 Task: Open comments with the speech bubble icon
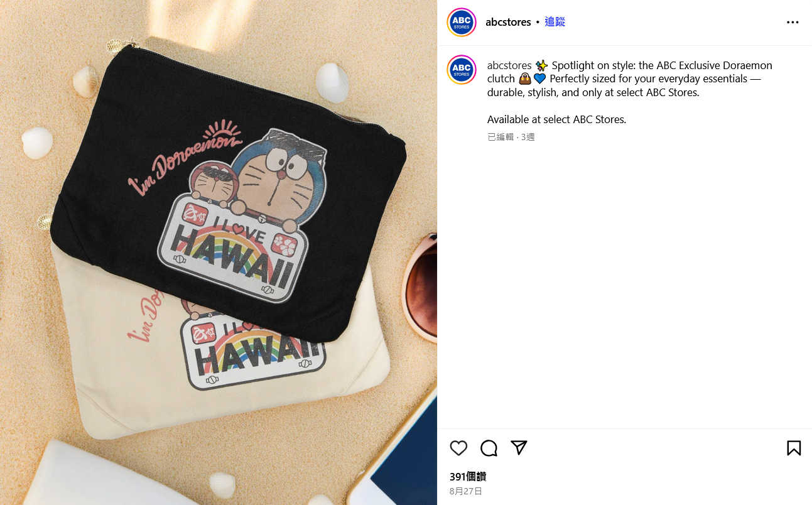[489, 448]
